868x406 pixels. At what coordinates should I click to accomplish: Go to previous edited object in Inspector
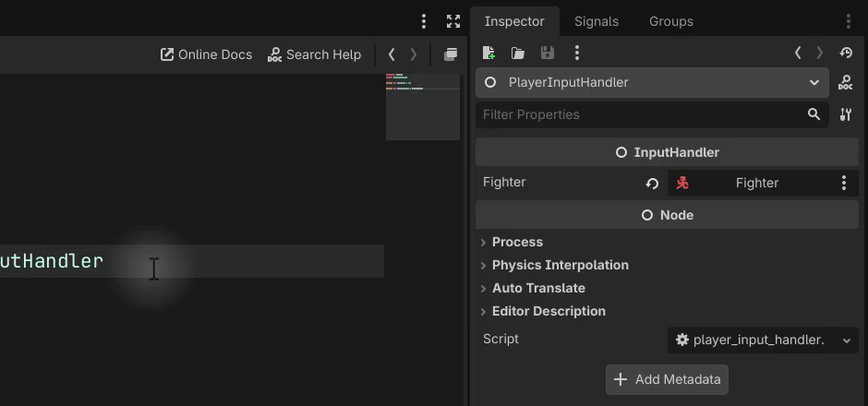click(798, 53)
